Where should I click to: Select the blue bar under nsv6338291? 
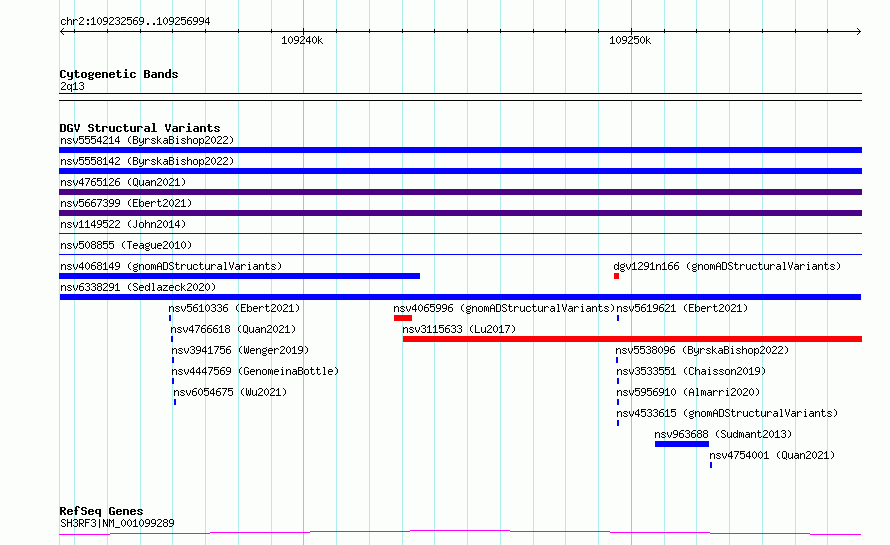460,297
